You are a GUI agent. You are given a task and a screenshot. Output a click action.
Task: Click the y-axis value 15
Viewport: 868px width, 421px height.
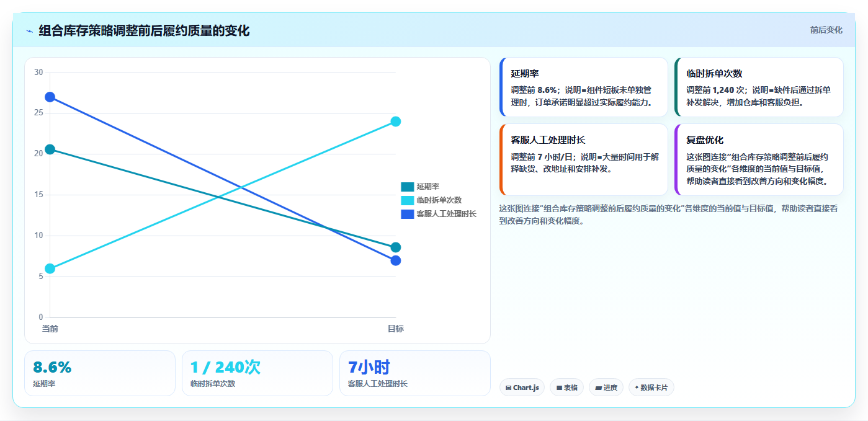[x=38, y=195]
